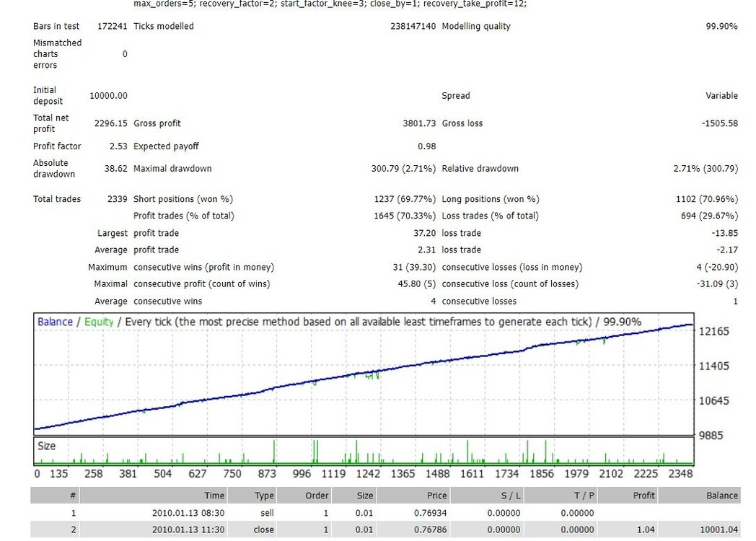This screenshot has height=541, width=756.
Task: Select largest loss trade value -13.85
Action: 725,233
